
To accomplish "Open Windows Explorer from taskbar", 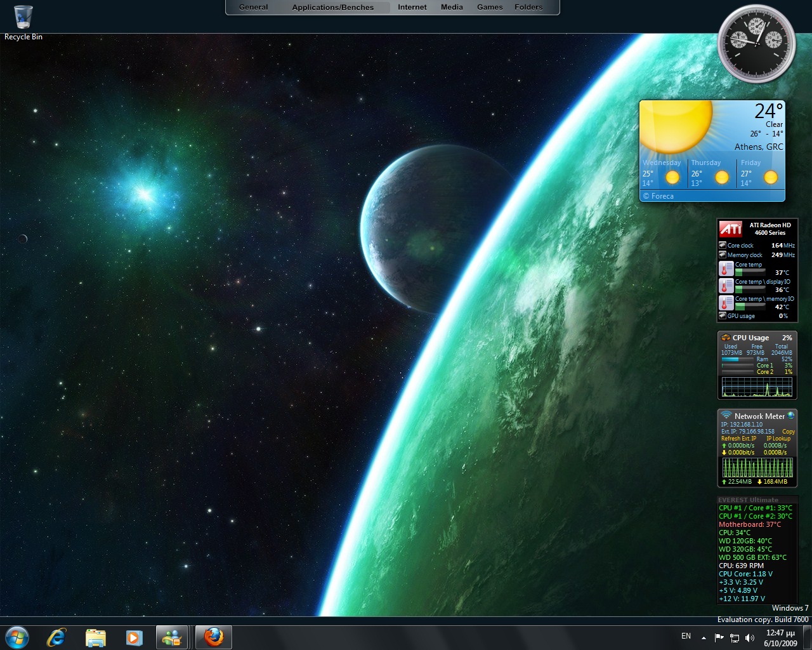I will point(95,637).
